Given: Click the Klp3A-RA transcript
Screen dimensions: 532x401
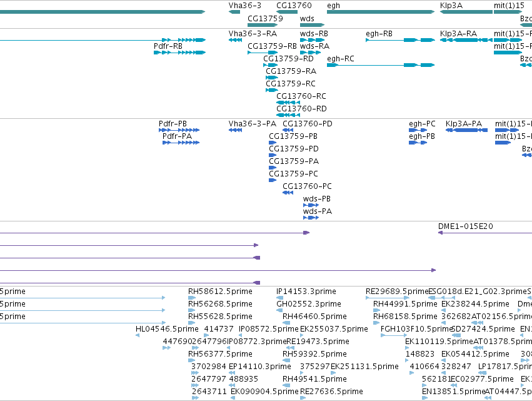Looking at the screenshot, I should point(466,40).
